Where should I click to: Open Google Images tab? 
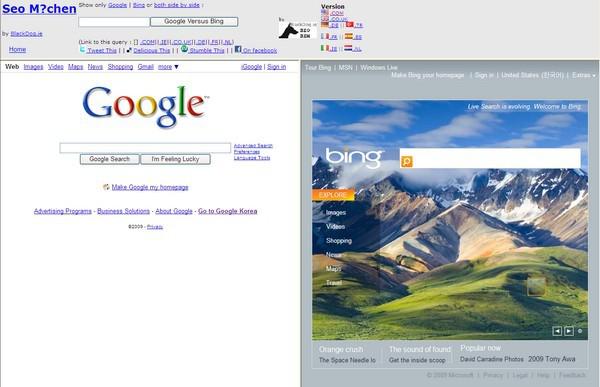pyautogui.click(x=33, y=67)
